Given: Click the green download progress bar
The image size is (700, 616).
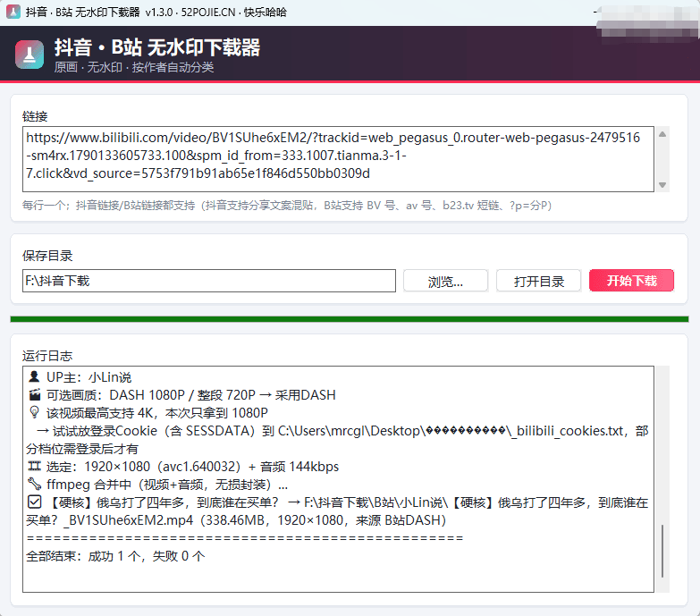Looking at the screenshot, I should [350, 319].
